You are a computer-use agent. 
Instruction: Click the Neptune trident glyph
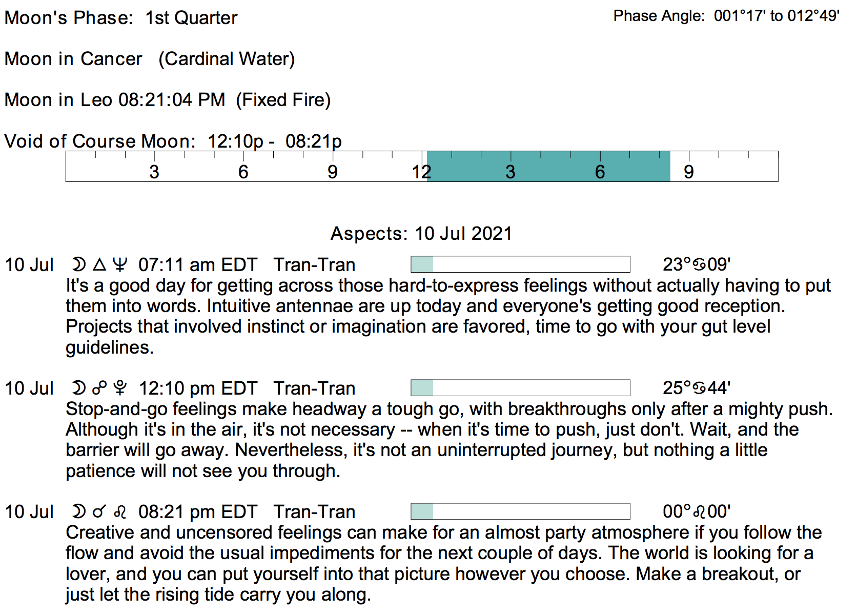pyautogui.click(x=119, y=264)
